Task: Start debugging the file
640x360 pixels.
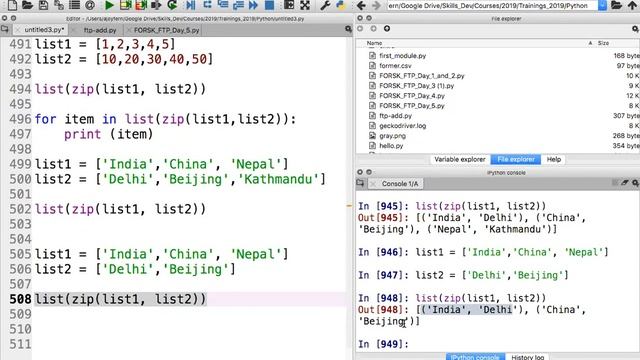Action: point(191,5)
